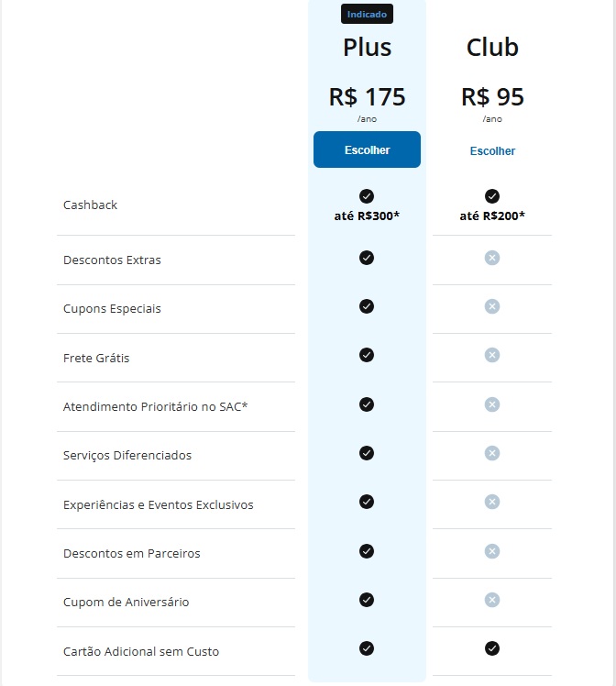
Task: Click the Plus checkmark for Experiências e Eventos
Action: coord(367,502)
